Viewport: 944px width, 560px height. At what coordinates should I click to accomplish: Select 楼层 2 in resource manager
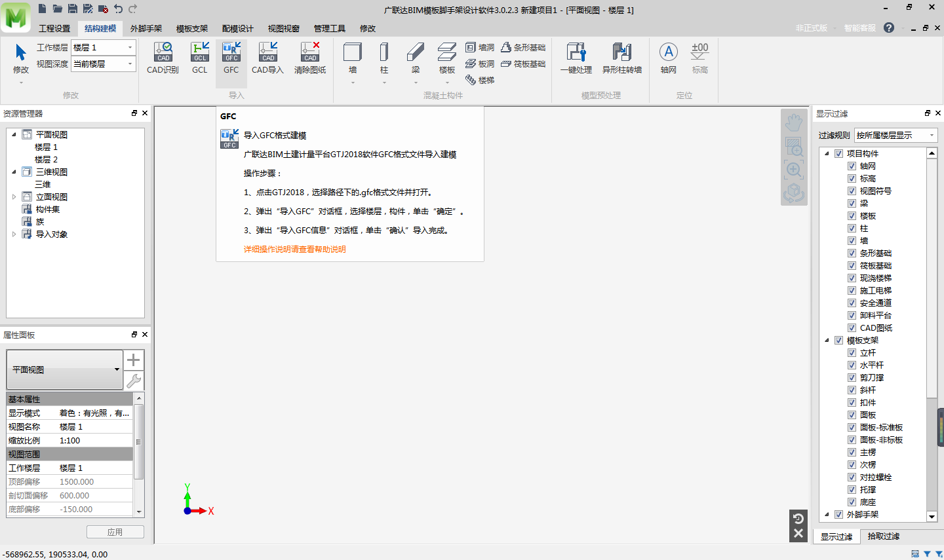(x=47, y=159)
